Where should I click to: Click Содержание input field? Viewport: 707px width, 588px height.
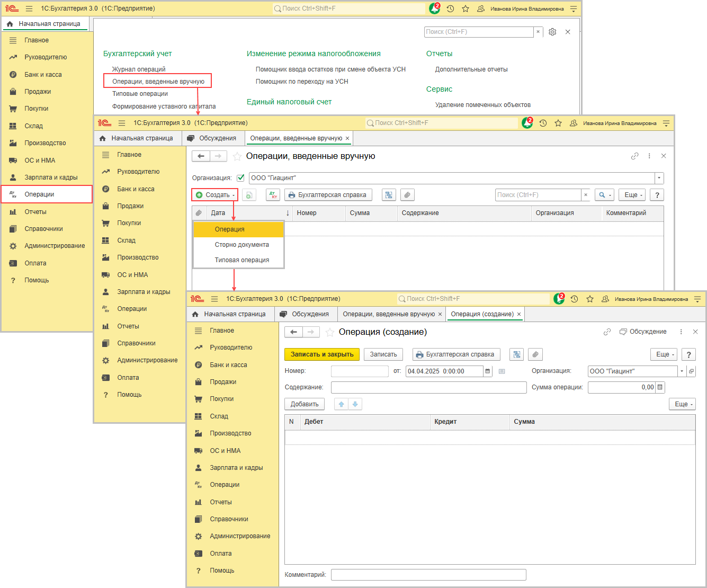(429, 387)
